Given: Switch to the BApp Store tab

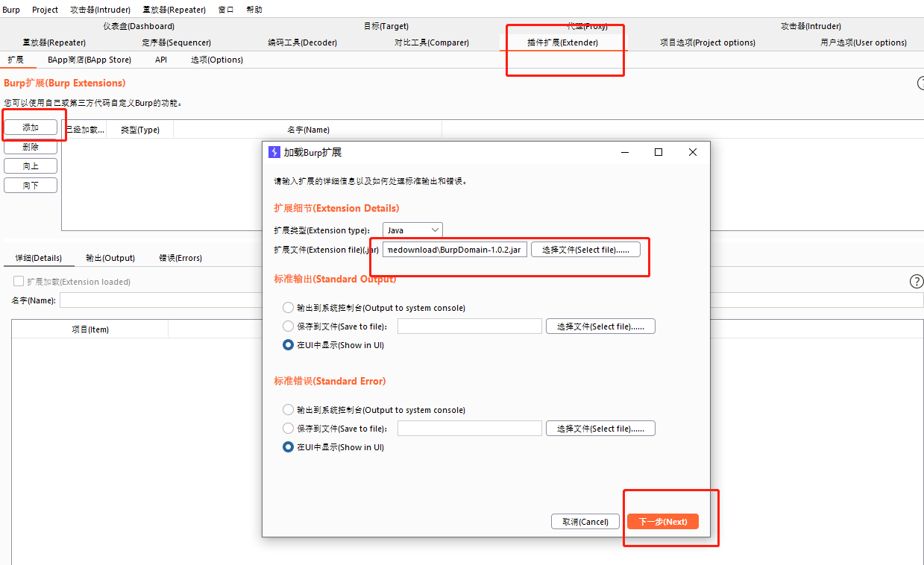Looking at the screenshot, I should coord(89,60).
